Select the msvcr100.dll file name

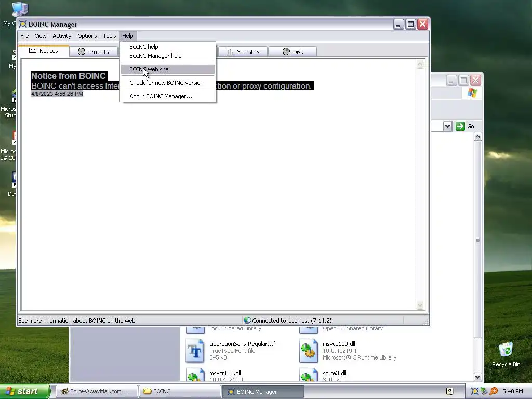[x=225, y=373]
